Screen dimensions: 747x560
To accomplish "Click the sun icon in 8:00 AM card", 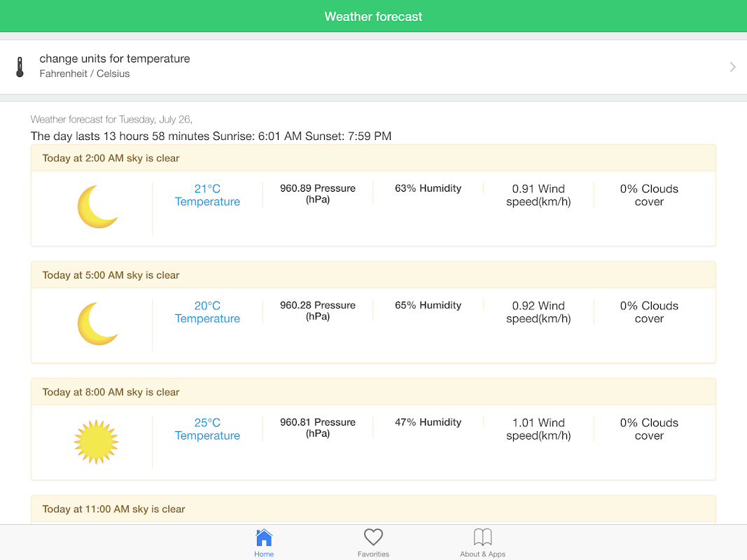I will (x=96, y=442).
